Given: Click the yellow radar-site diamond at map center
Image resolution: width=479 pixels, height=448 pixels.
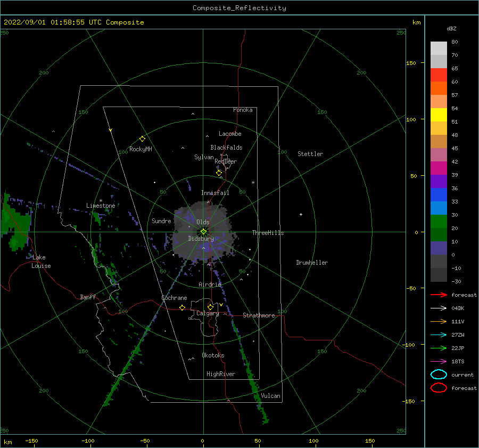Looking at the screenshot, I should (x=203, y=232).
